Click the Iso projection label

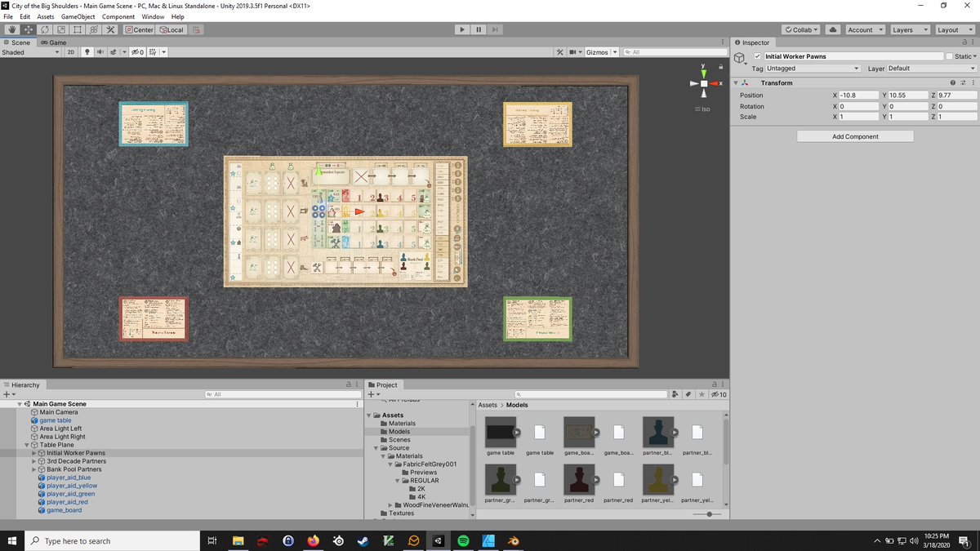[x=703, y=109]
